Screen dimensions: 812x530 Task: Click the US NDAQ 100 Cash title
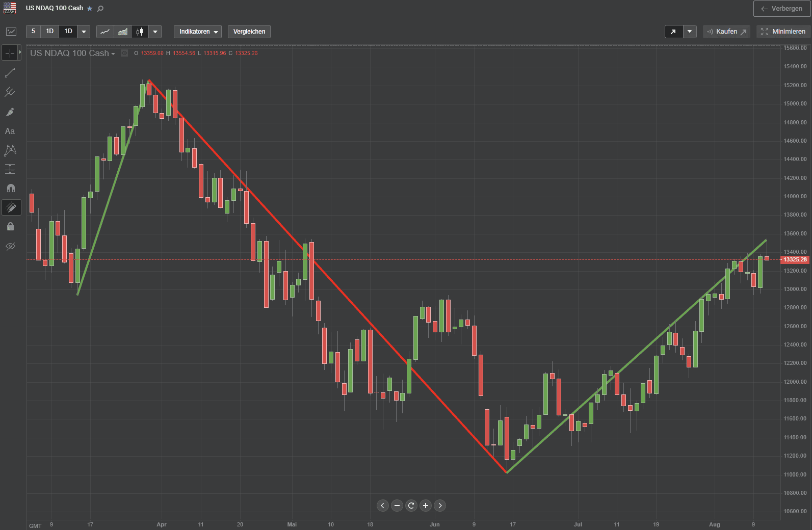coord(55,8)
